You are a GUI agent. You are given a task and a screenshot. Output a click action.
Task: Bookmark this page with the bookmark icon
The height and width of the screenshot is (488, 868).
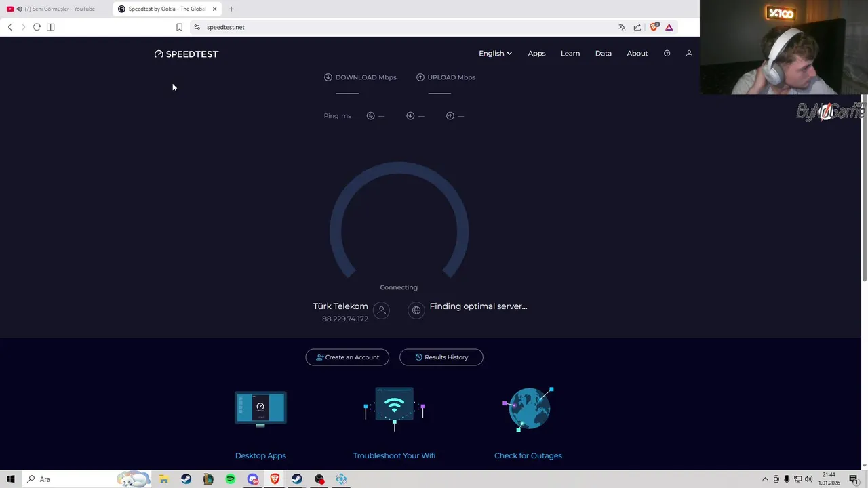coord(179,27)
